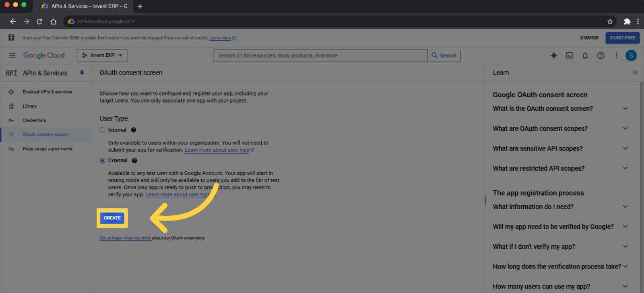644x293 pixels.
Task: Click the free trial gift icon
Action: point(11,37)
